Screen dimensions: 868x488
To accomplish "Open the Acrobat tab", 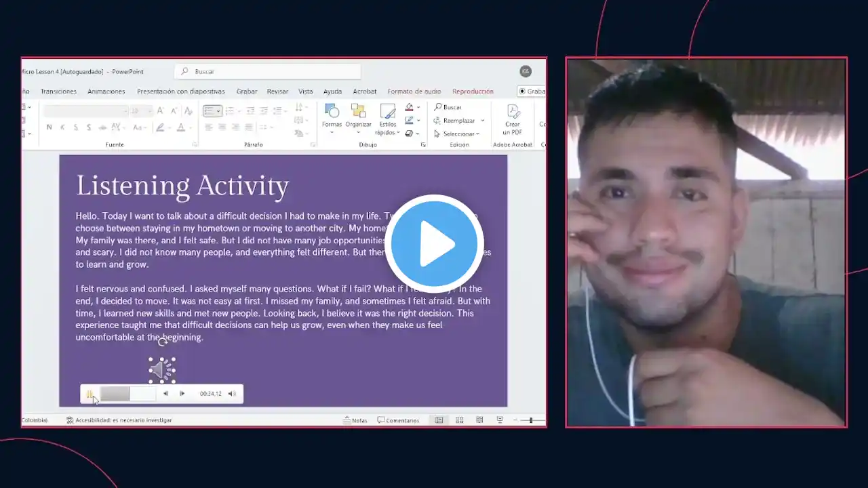I will coord(365,91).
